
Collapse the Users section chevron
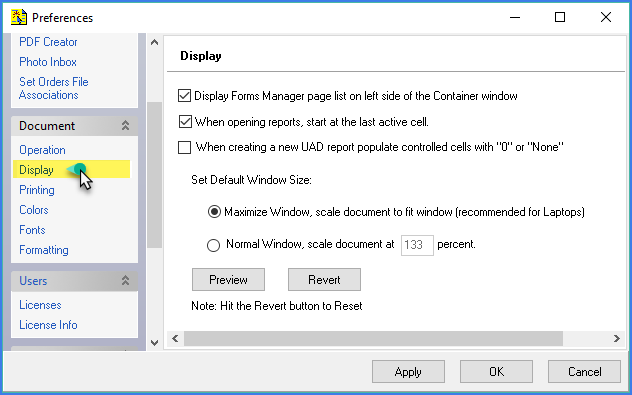pos(125,281)
